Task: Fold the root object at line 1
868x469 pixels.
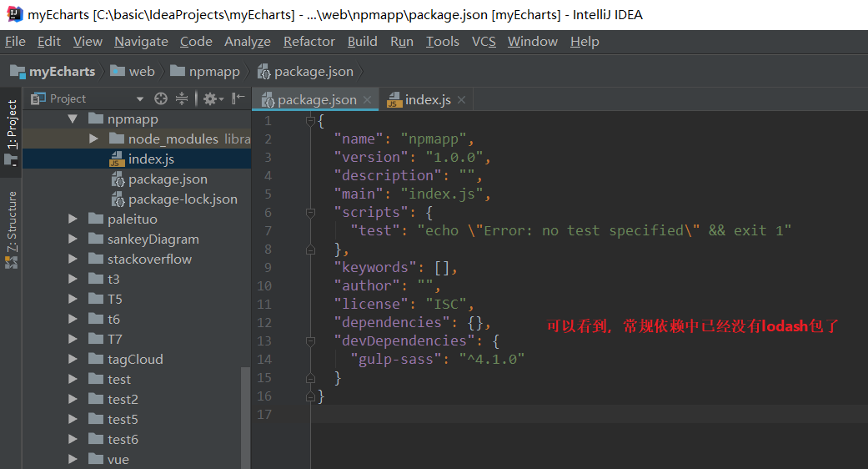Action: (310, 121)
